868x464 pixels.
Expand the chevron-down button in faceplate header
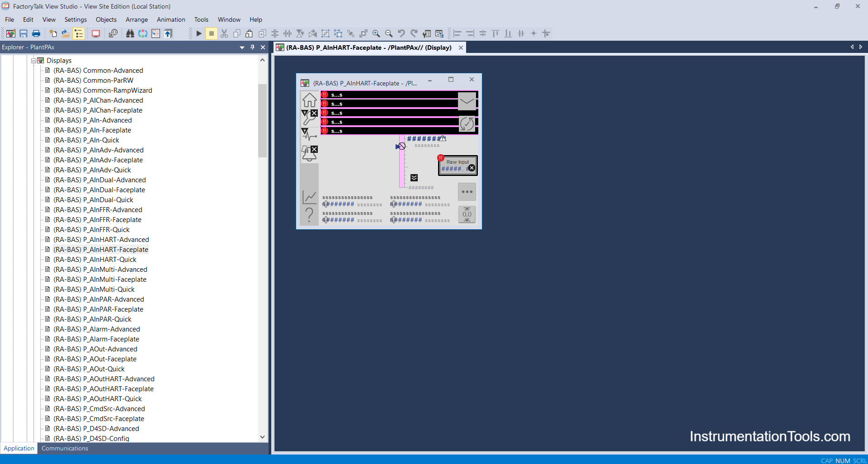click(x=467, y=101)
